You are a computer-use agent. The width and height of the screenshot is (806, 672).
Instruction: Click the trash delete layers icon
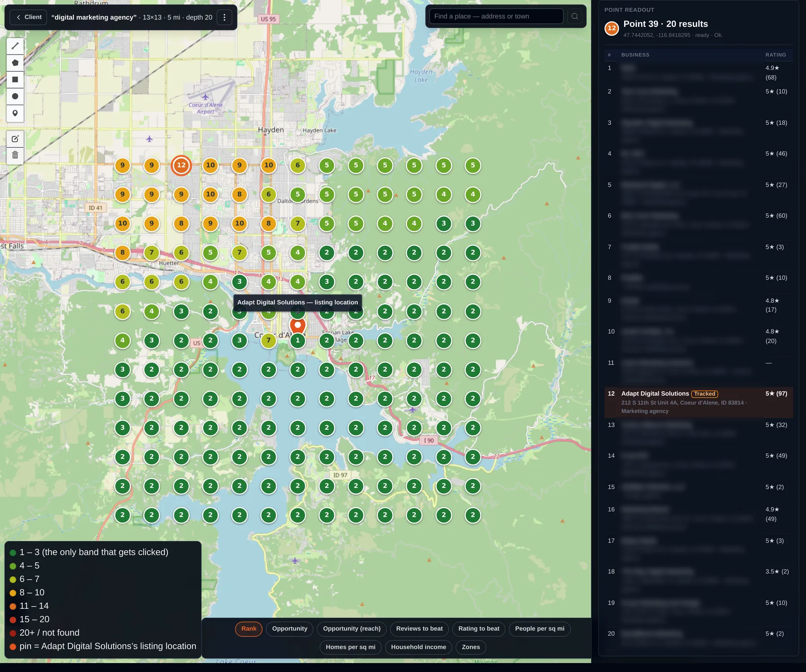pos(15,155)
